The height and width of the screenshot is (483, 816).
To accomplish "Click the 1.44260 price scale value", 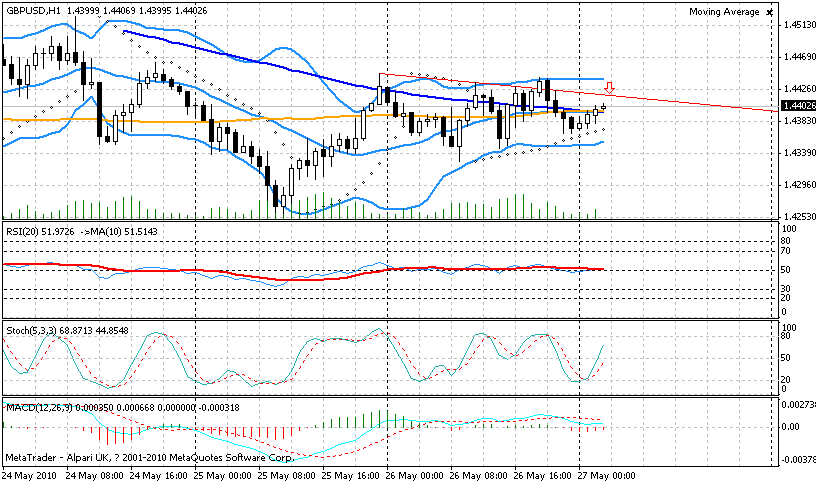I will tap(799, 89).
